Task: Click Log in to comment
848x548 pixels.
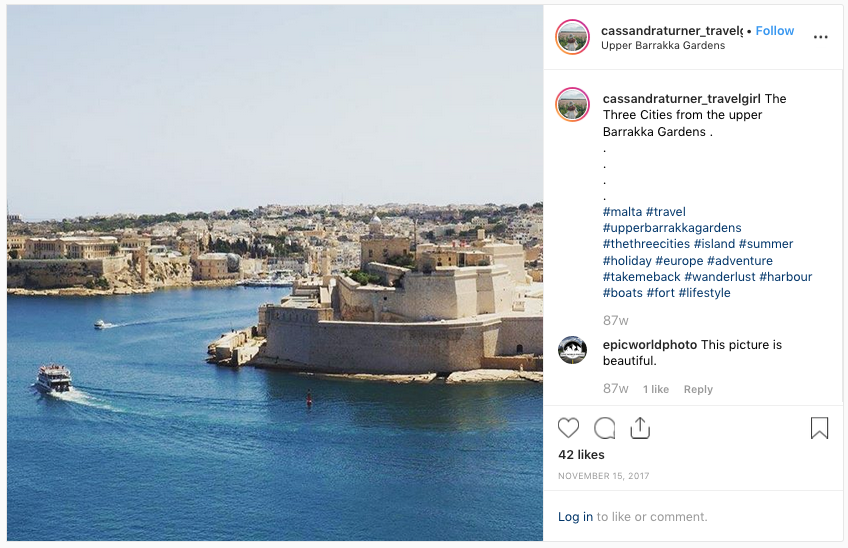Action: (575, 517)
